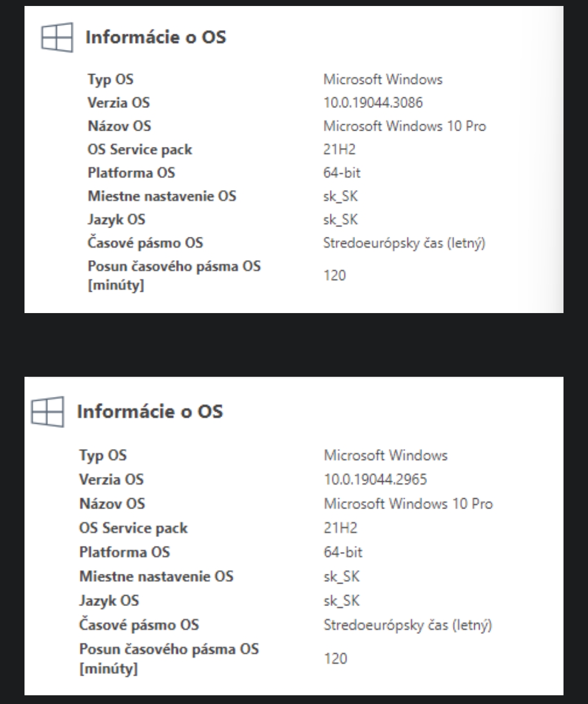Select the lower 'Informácie o OS' heading
This screenshot has height=704, width=588.
coord(150,411)
